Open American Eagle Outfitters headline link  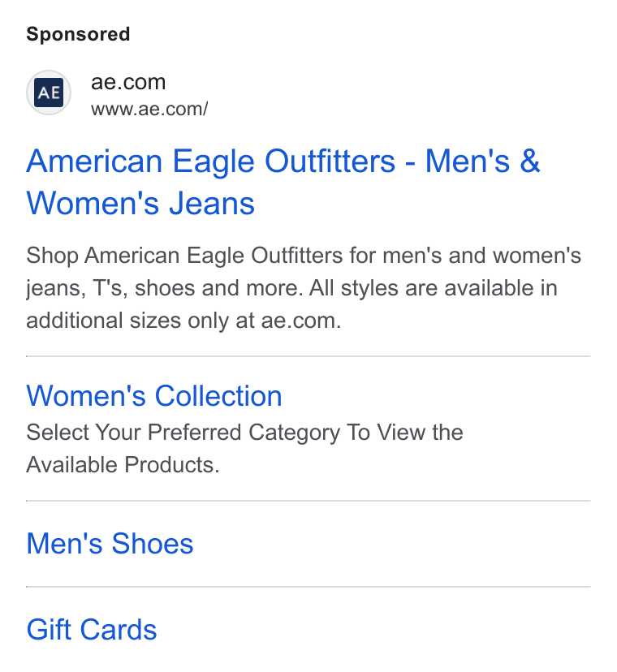(x=283, y=182)
